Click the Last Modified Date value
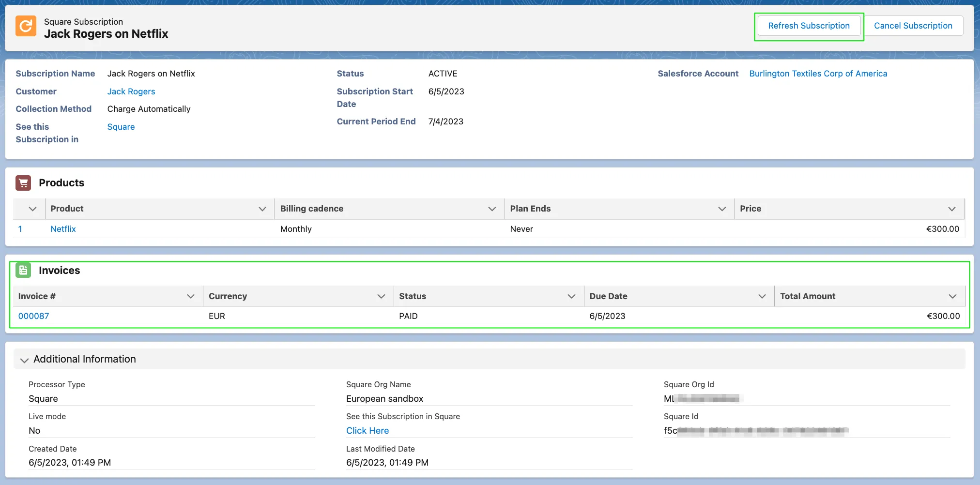This screenshot has width=980, height=485. pyautogui.click(x=387, y=462)
